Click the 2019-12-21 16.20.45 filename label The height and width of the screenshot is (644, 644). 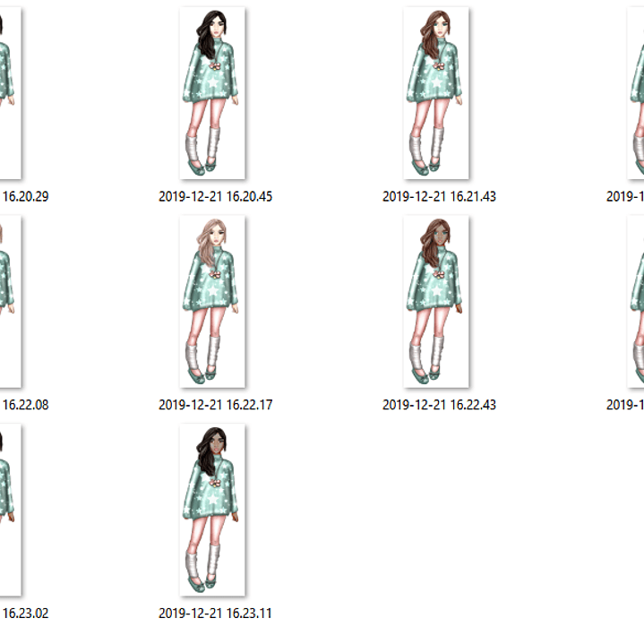pyautogui.click(x=215, y=196)
